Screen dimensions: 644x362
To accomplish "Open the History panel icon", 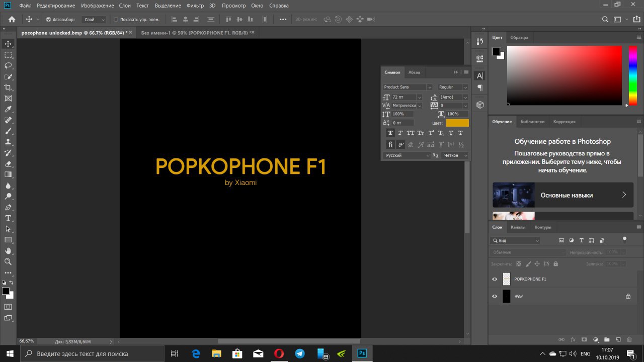I will [479, 41].
